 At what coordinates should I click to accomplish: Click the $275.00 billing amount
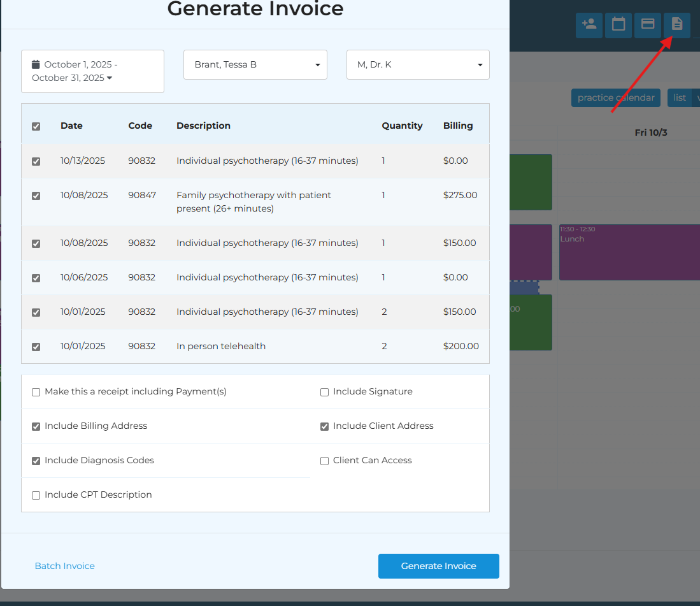[461, 195]
